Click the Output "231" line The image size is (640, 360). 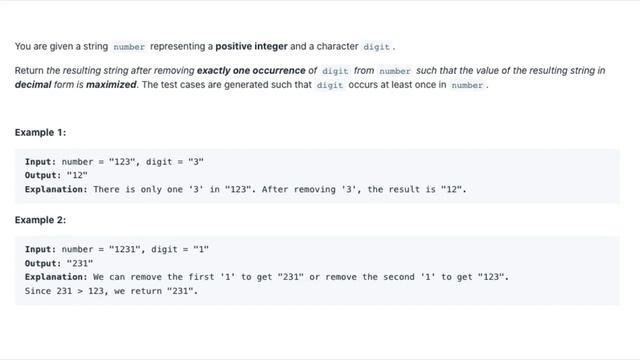pos(59,263)
